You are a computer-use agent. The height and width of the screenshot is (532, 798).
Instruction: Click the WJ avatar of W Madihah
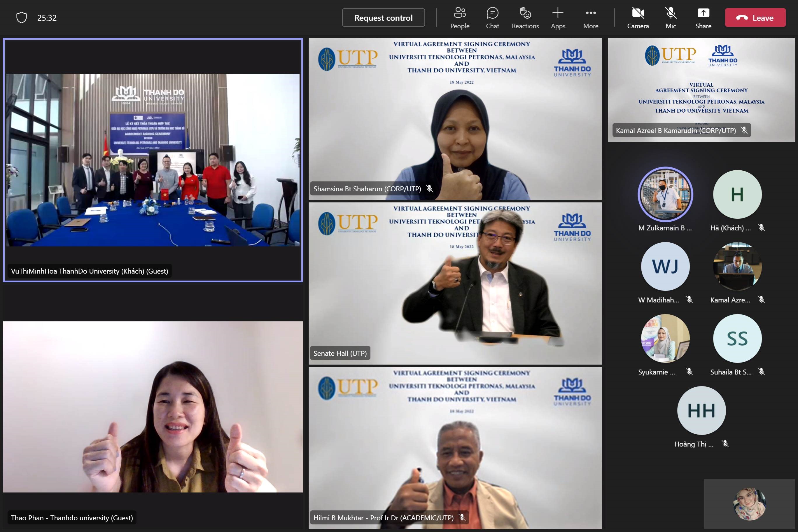coord(665,266)
